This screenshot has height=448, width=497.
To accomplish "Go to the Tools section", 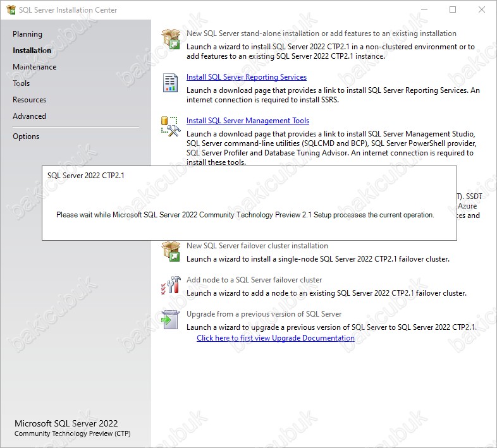I will tap(21, 83).
